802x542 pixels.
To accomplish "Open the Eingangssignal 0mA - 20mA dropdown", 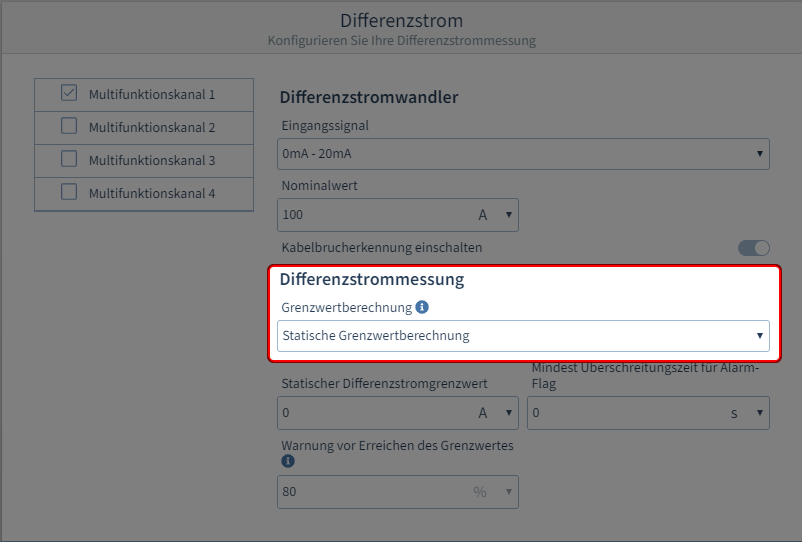I will (523, 154).
